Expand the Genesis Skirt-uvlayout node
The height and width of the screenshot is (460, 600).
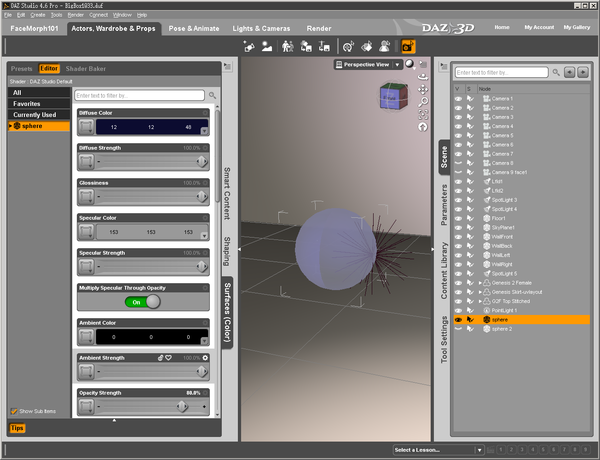(x=480, y=292)
